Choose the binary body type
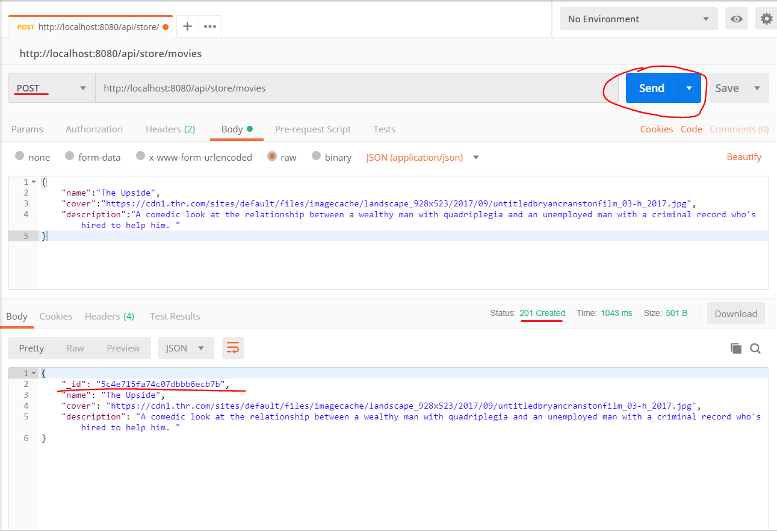 pyautogui.click(x=316, y=156)
